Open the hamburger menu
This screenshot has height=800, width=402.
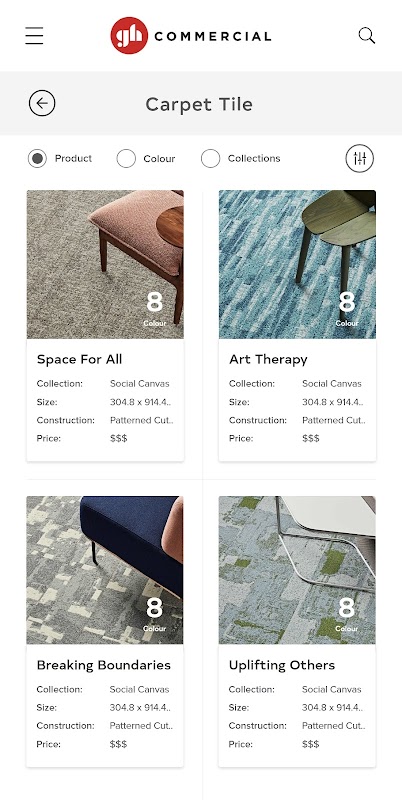pyautogui.click(x=34, y=36)
